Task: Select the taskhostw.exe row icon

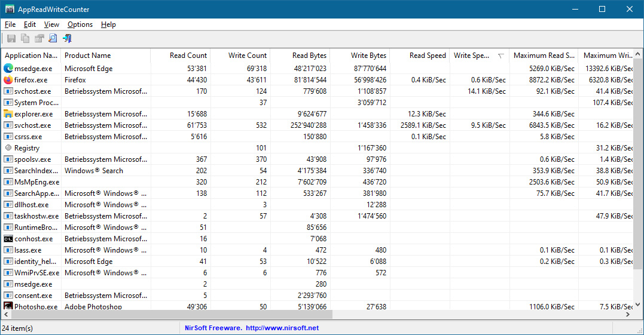Action: tap(8, 216)
